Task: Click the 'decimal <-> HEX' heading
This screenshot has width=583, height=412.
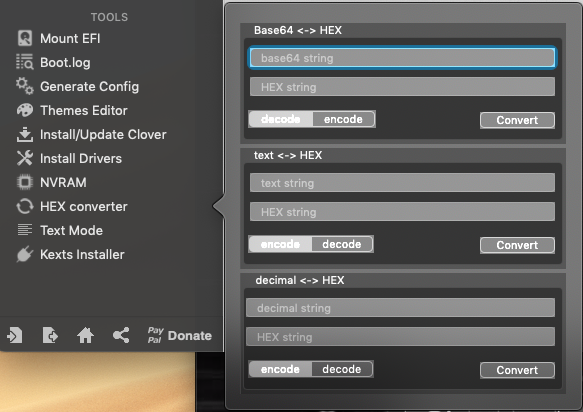Action: click(300, 280)
